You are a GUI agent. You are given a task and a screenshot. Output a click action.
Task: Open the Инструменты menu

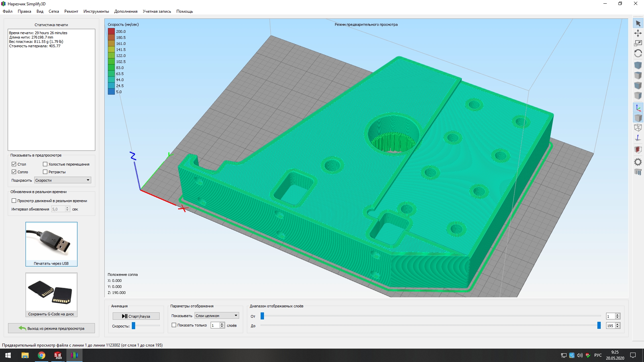(96, 11)
